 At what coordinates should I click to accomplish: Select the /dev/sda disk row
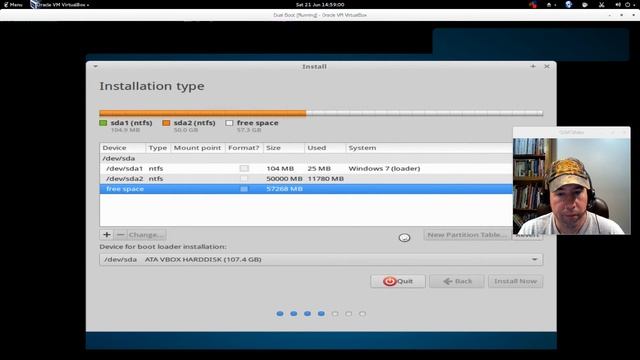click(306, 158)
